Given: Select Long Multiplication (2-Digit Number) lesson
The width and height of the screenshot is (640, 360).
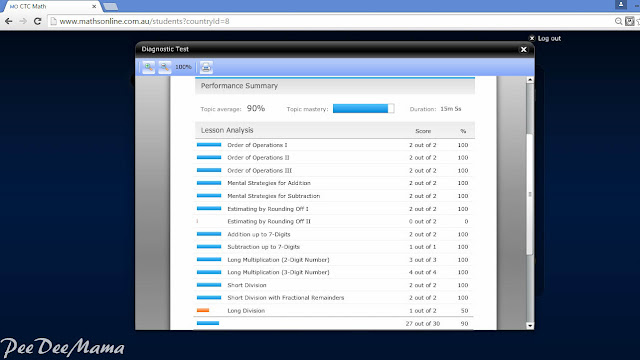Looking at the screenshot, I should [278, 260].
